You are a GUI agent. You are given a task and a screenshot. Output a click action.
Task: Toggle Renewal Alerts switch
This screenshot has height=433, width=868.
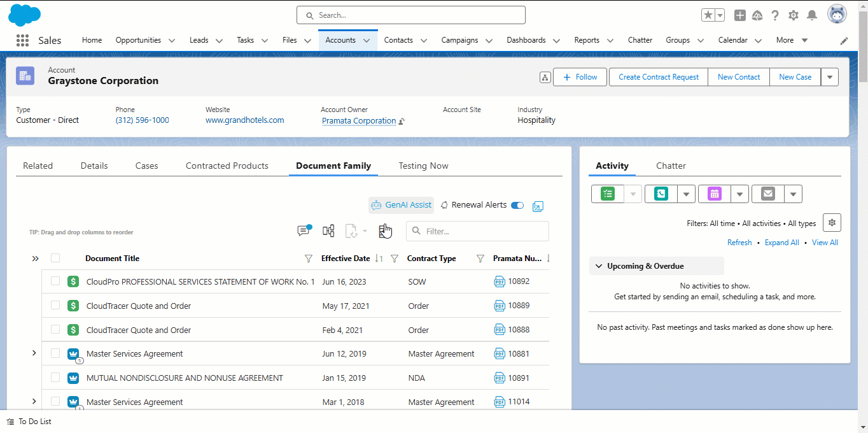517,205
